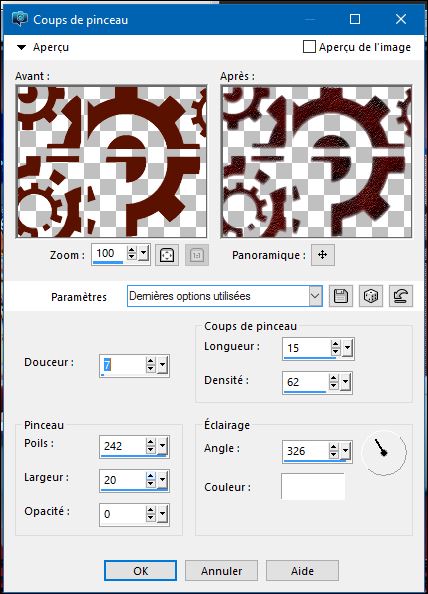Open the Couleur lighting color swatch
This screenshot has width=428, height=594.
pos(313,486)
